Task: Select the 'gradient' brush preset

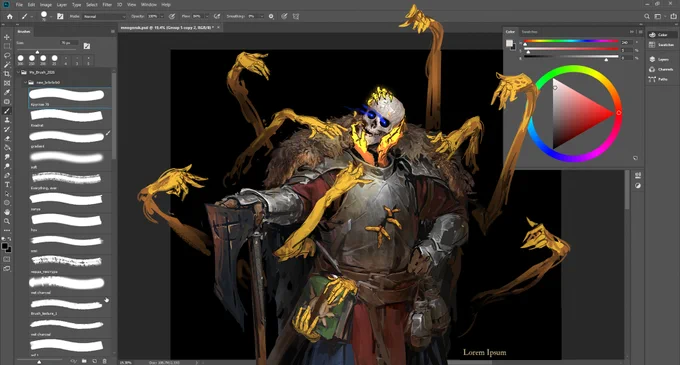Action: pyautogui.click(x=69, y=139)
